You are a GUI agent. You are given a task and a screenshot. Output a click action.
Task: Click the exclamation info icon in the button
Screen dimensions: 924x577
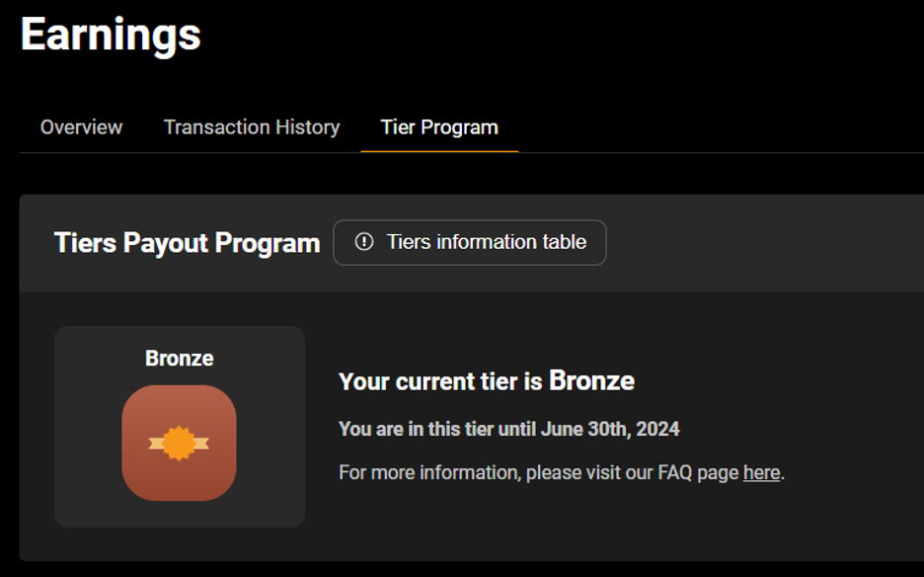[x=364, y=242]
